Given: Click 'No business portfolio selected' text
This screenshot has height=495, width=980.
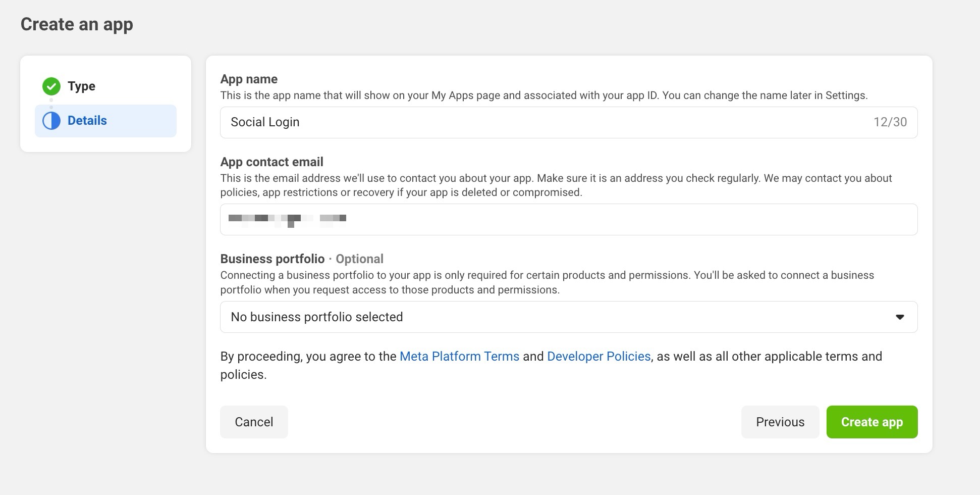Looking at the screenshot, I should coord(316,317).
